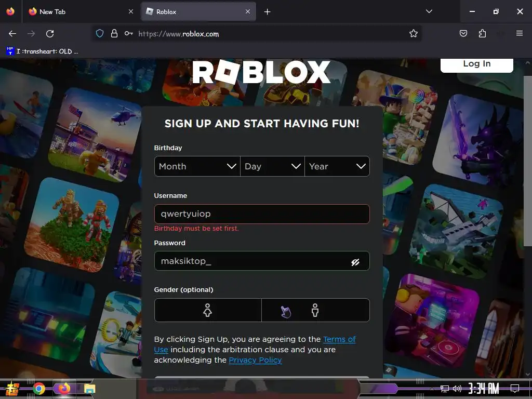The image size is (532, 399).
Task: Click 'SIGN UP AND START HAVING FUN!' heading
Action: click(262, 124)
